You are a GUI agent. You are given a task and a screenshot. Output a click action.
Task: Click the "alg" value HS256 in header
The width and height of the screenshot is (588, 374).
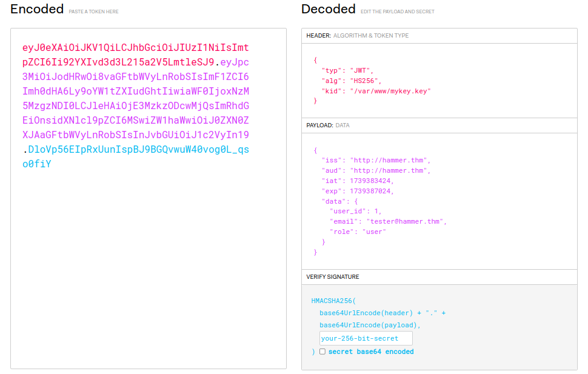[364, 81]
